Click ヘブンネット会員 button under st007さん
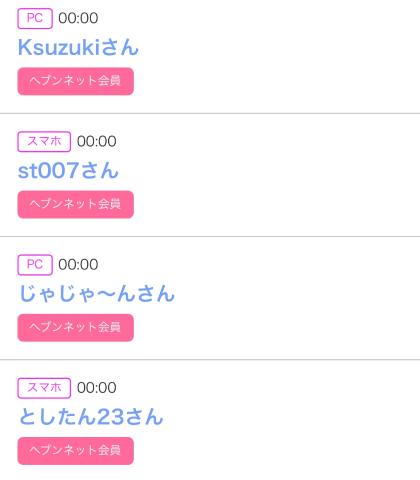 (x=76, y=205)
